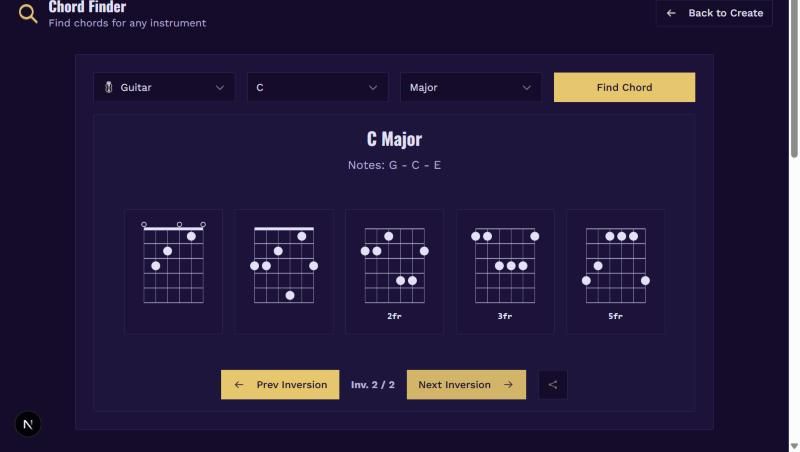The image size is (800, 452).
Task: Click the chevron on Guitar dropdown
Action: coord(220,88)
